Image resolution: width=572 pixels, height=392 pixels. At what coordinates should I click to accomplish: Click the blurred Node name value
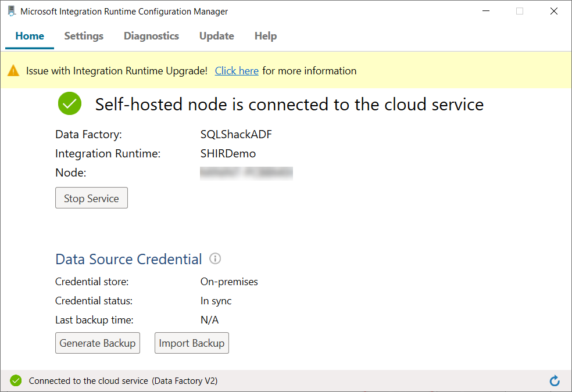pyautogui.click(x=246, y=172)
